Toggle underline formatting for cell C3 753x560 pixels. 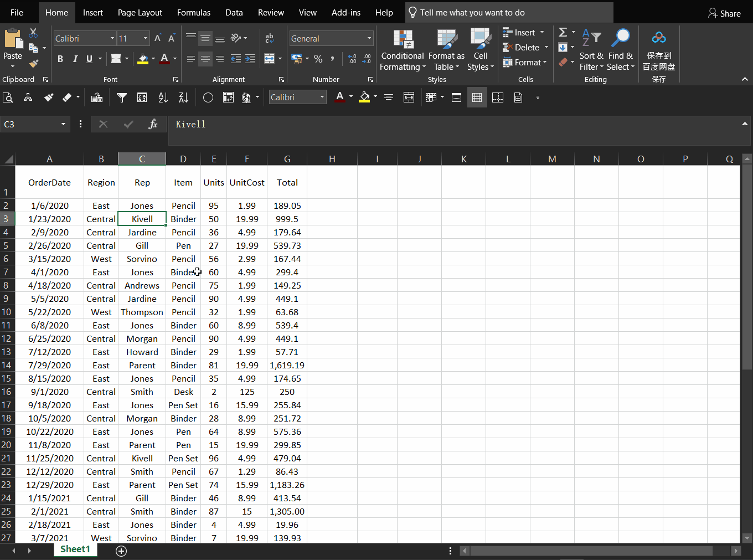coord(88,59)
